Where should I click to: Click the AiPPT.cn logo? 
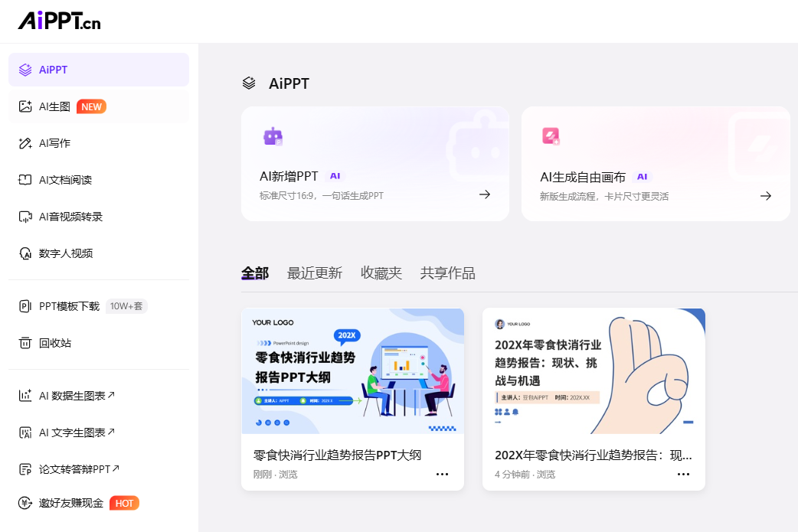point(60,21)
